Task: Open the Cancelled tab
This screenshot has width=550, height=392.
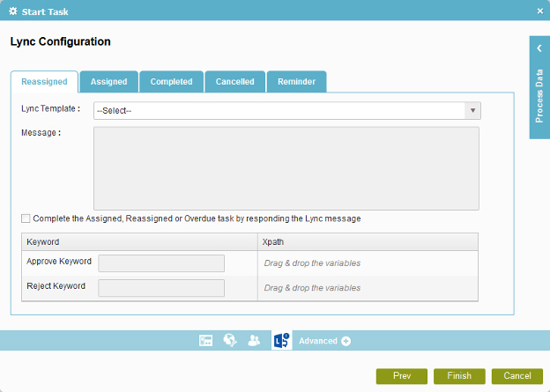Action: pos(234,82)
